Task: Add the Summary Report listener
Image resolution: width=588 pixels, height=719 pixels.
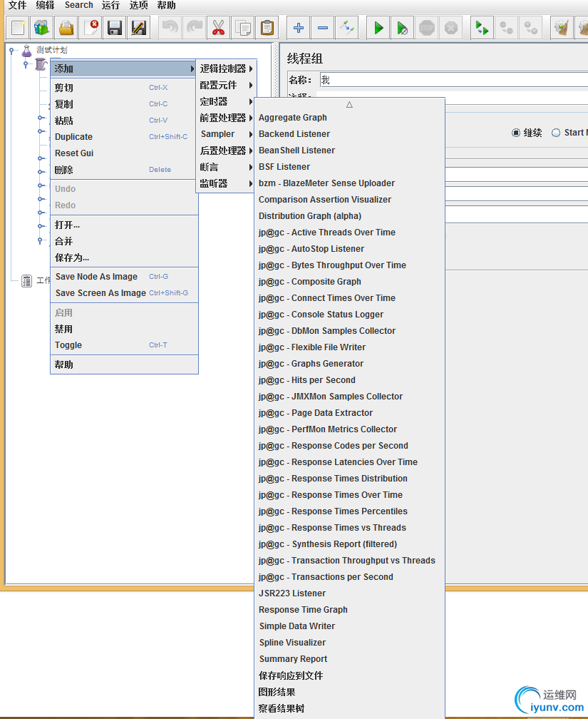Action: point(349,659)
